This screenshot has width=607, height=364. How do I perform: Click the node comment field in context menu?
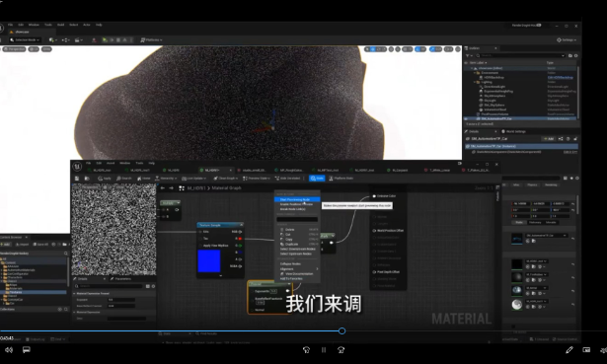coord(297,219)
